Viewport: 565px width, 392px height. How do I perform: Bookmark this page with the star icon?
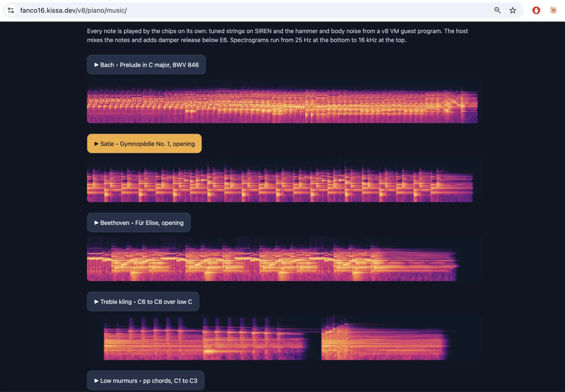point(513,10)
